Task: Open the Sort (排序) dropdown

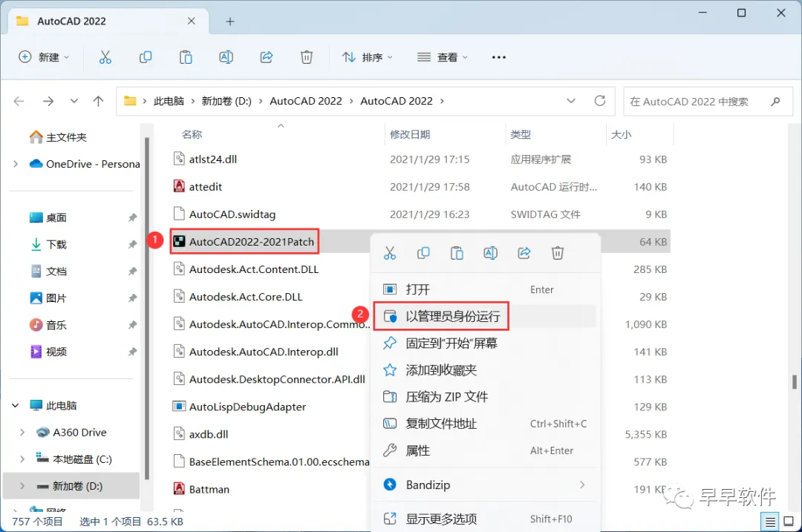Action: click(368, 57)
